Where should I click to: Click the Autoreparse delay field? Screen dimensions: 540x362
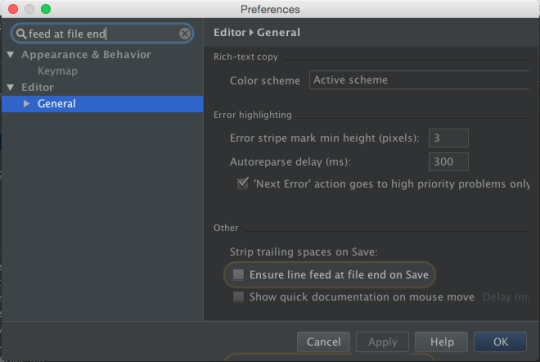(x=448, y=162)
